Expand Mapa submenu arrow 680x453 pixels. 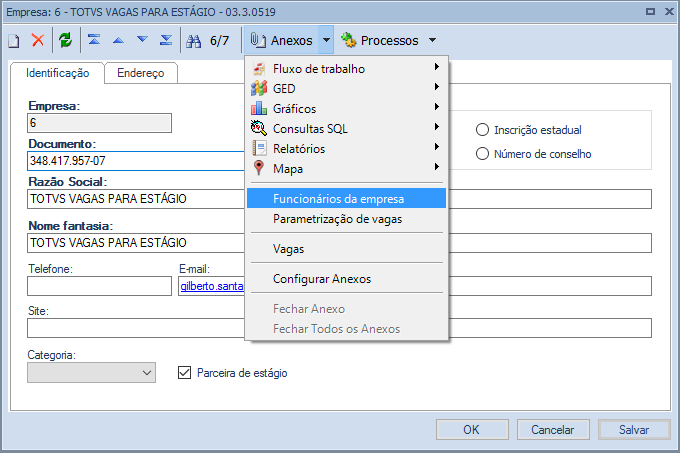tap(437, 166)
